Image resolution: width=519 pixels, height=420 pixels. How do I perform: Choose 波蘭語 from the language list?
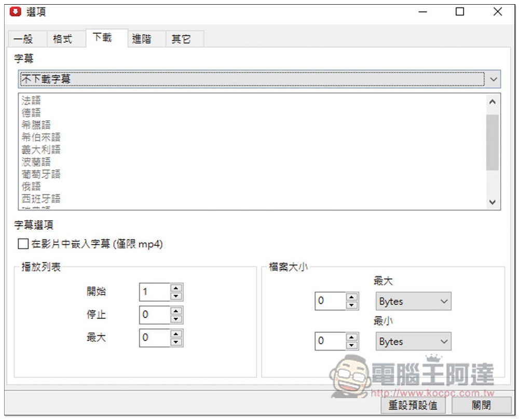coord(36,161)
